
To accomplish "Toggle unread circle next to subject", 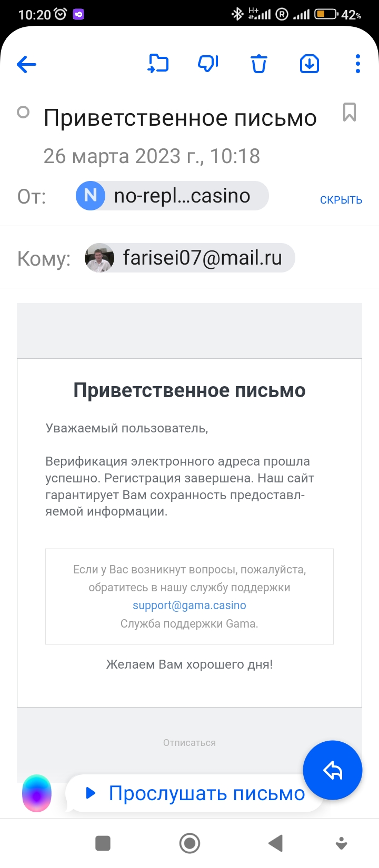I will point(23,112).
